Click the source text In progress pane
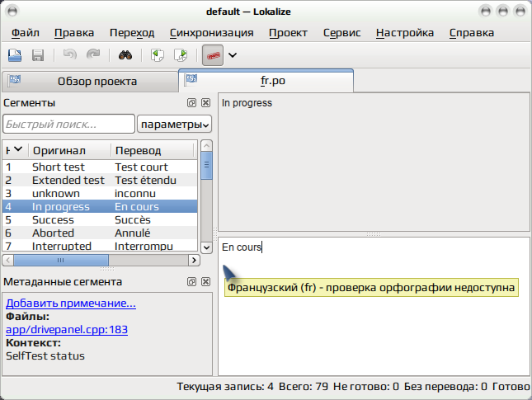 tap(374, 162)
